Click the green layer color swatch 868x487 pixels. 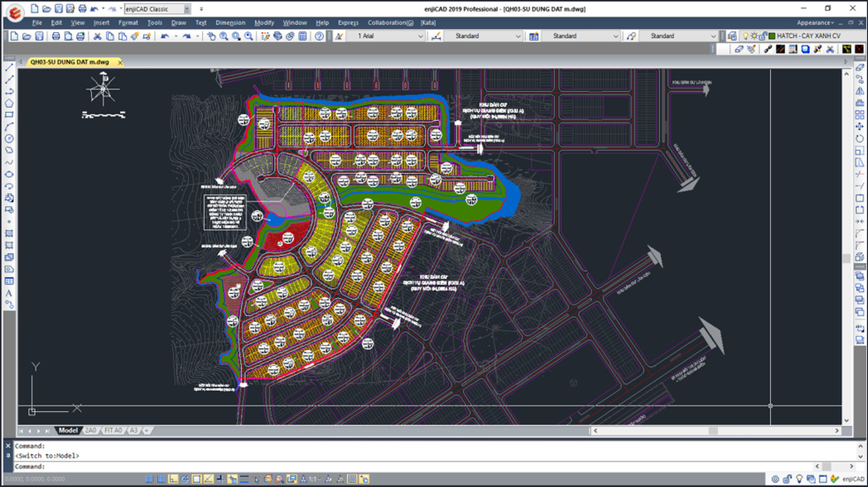[x=772, y=36]
